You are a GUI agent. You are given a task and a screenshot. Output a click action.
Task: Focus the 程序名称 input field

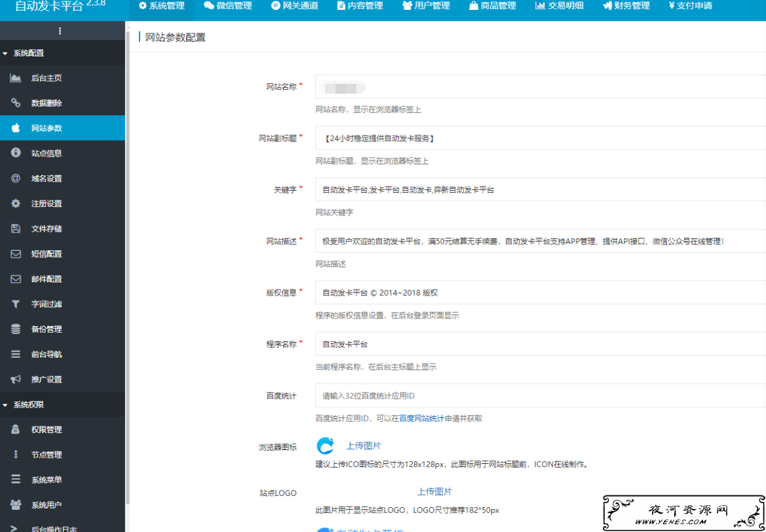[x=541, y=344]
